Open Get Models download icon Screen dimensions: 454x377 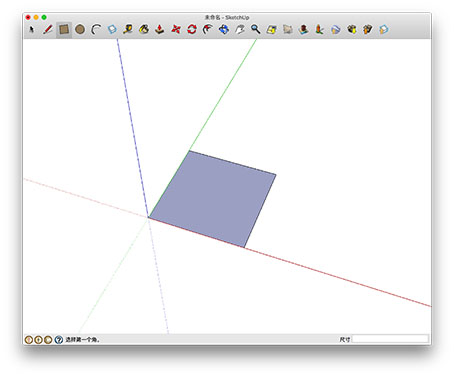pyautogui.click(x=352, y=30)
